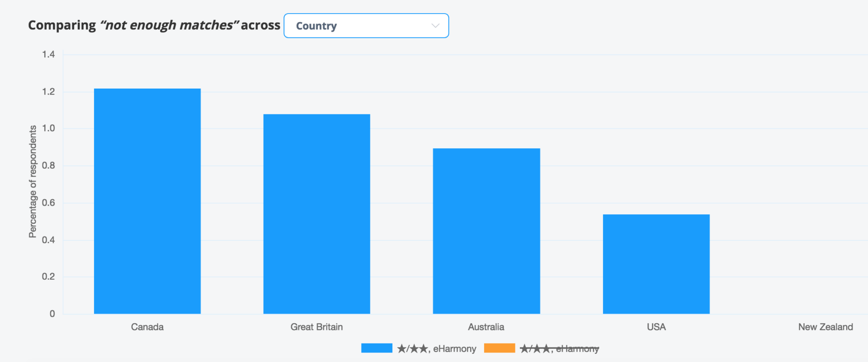The height and width of the screenshot is (362, 868).
Task: Click the USA axis label
Action: [x=656, y=327]
